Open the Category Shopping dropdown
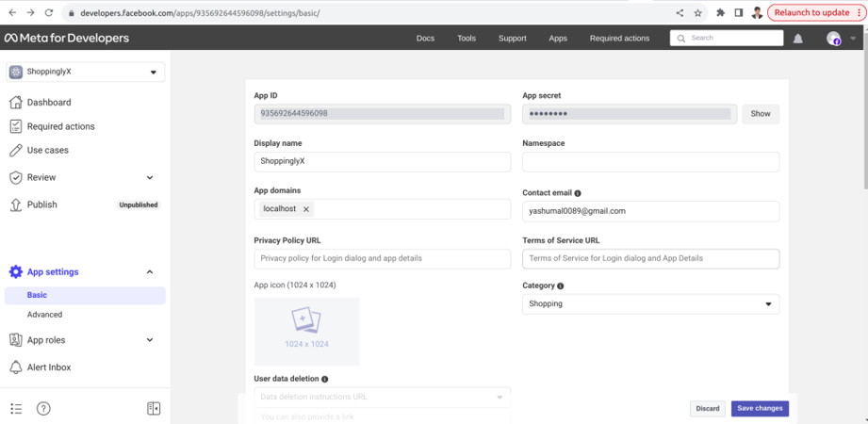The height and width of the screenshot is (424, 868). [x=651, y=304]
